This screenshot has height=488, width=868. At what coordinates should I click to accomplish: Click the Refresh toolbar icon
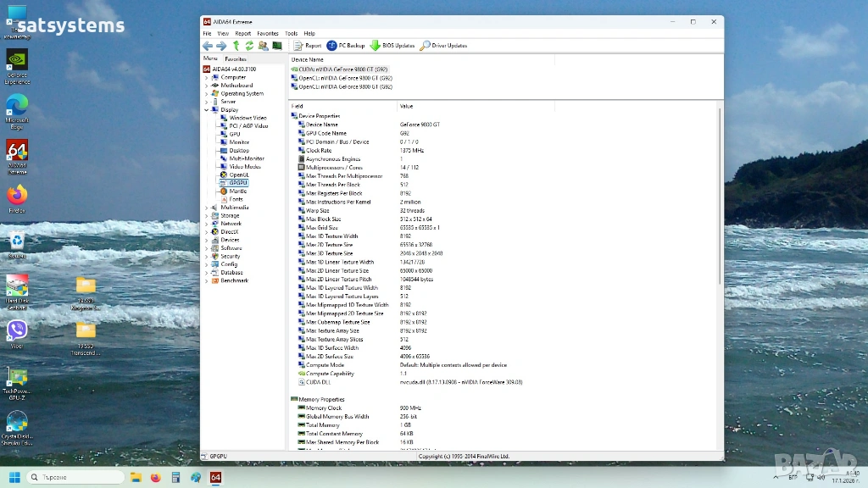[249, 46]
